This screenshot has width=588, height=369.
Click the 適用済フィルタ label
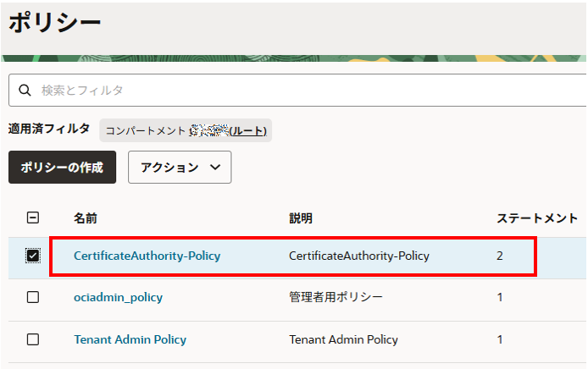[x=48, y=129]
